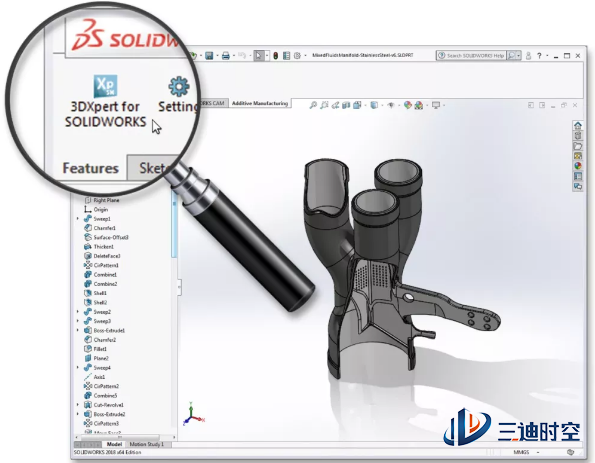
Task: Open SOLIDWORKS Resources home tab
Action: [x=578, y=126]
